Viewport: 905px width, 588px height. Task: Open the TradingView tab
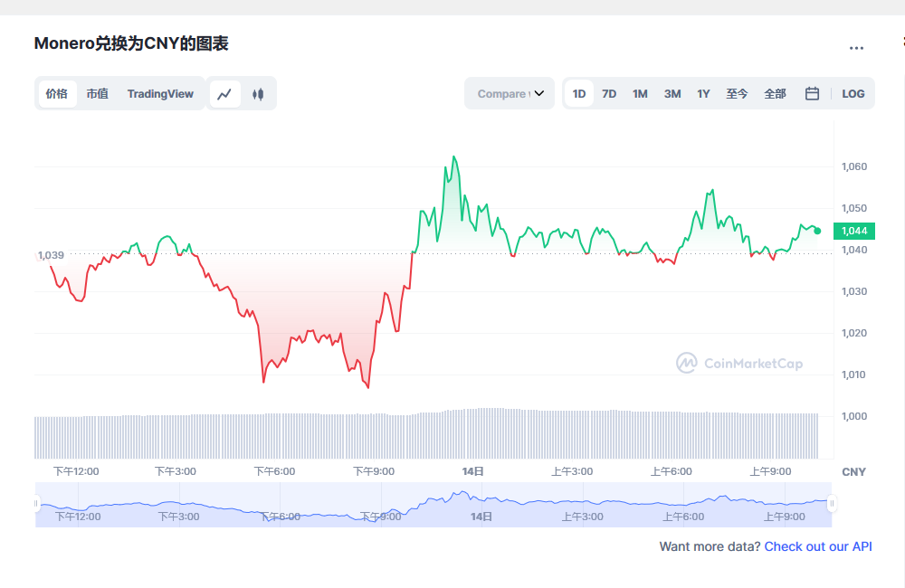coord(160,93)
